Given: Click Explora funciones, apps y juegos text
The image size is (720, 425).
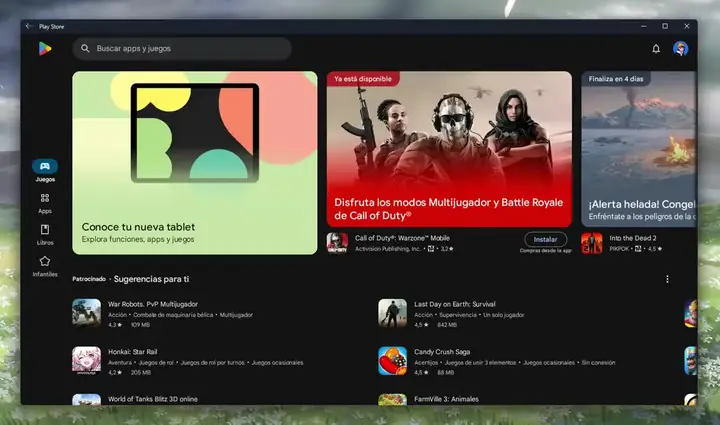Looking at the screenshot, I should click(x=138, y=239).
